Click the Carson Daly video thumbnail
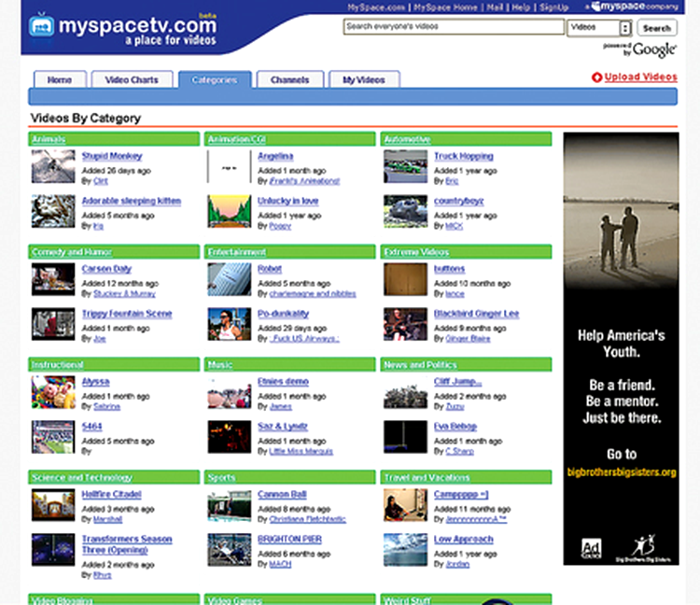700x605 pixels. 53,279
